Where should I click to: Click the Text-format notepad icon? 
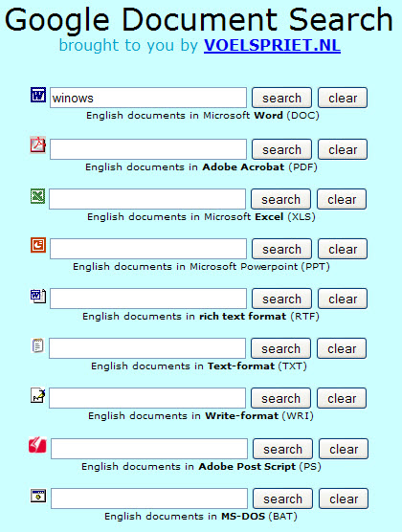click(37, 345)
